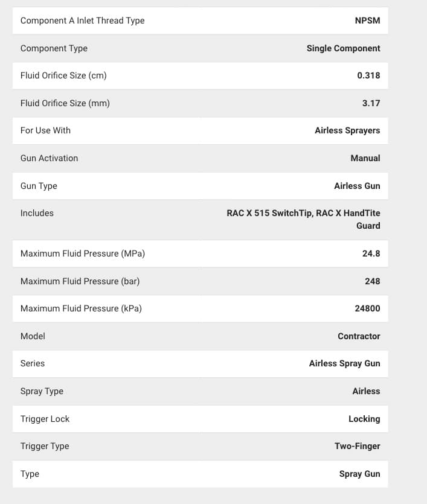Select the 248 bar pressure value

[x=372, y=281]
